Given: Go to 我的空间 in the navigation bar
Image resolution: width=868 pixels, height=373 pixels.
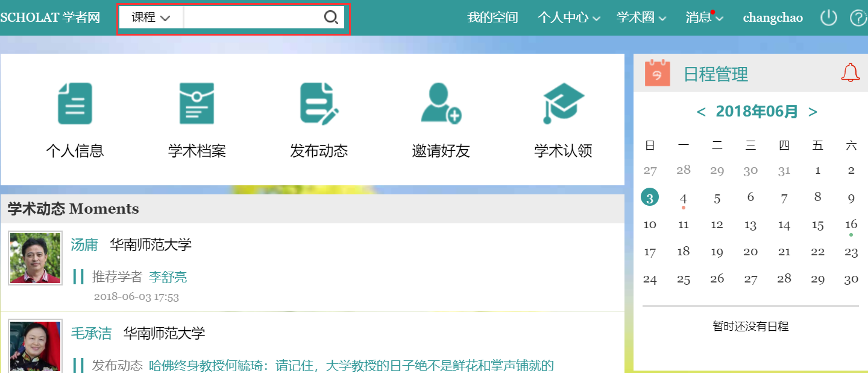Looking at the screenshot, I should tap(492, 18).
